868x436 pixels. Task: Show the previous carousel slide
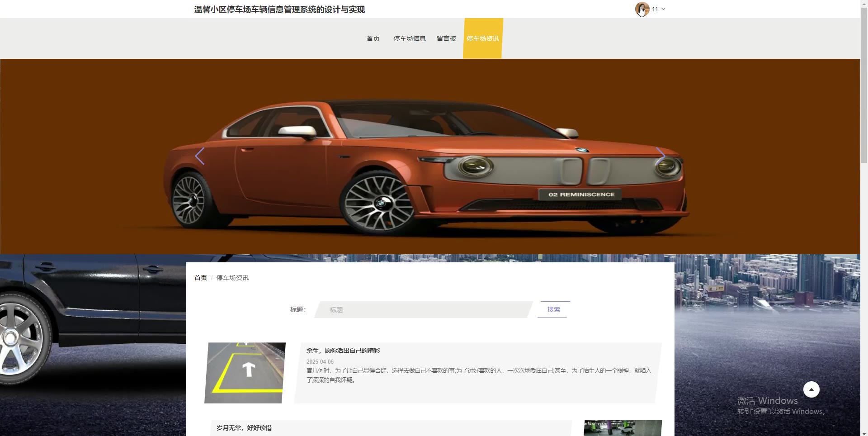pos(200,156)
